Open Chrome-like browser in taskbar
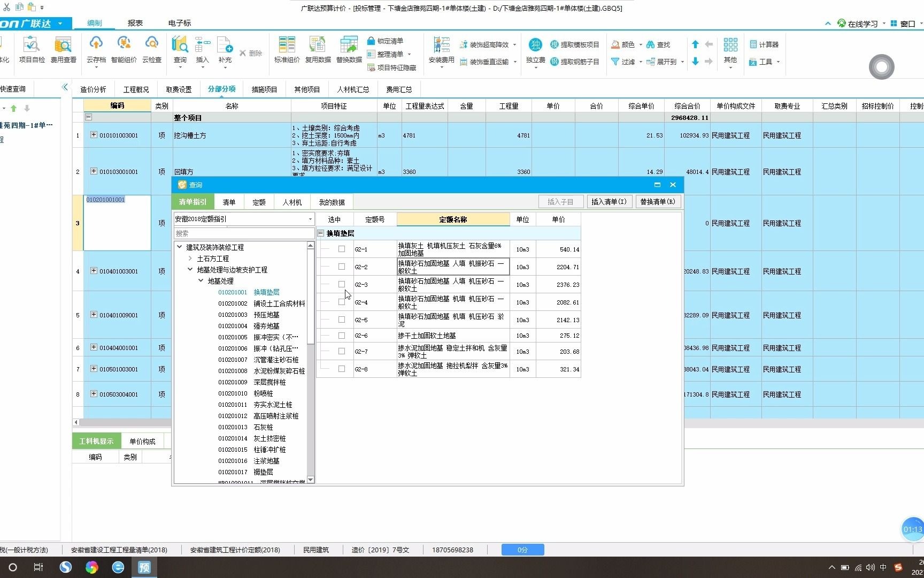The image size is (924, 578). tap(92, 567)
